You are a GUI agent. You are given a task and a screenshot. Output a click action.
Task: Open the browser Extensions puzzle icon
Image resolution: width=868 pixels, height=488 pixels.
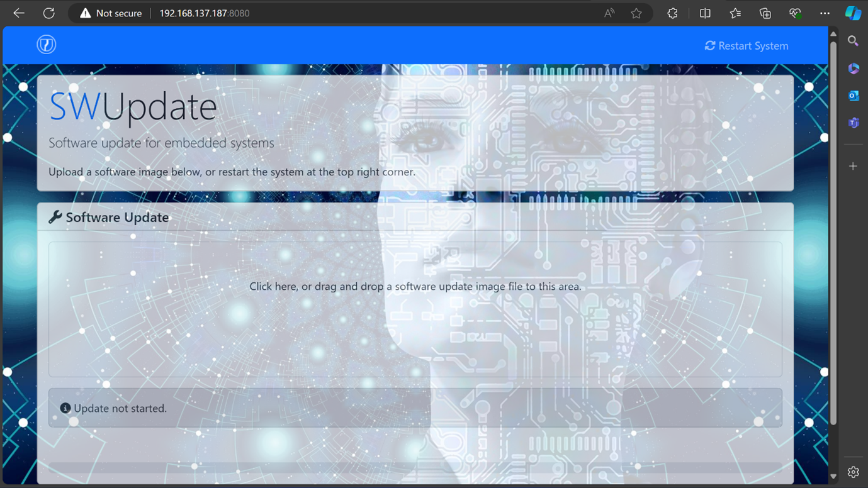click(672, 13)
